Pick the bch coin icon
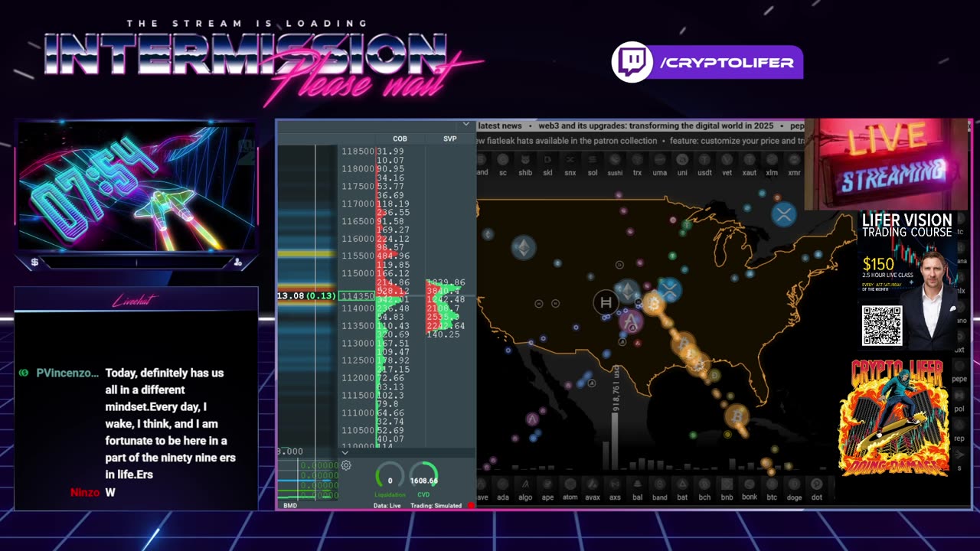Screen dimensions: 980x551 (x=704, y=484)
